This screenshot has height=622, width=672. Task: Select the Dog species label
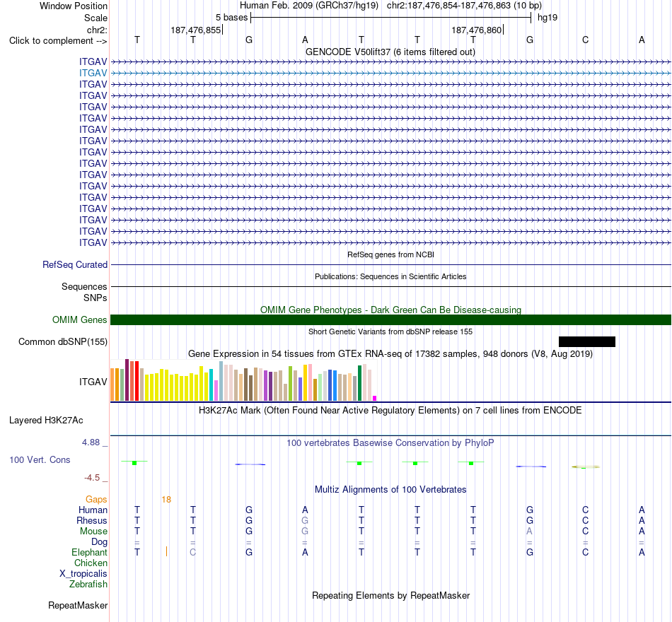(x=100, y=542)
